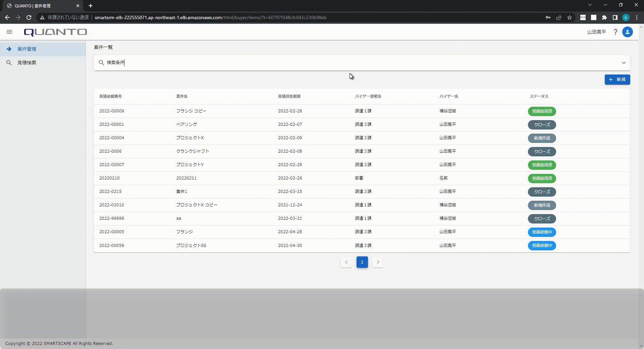The image size is (644, 349).
Task: Click the ベアリング item name
Action: coord(186,124)
